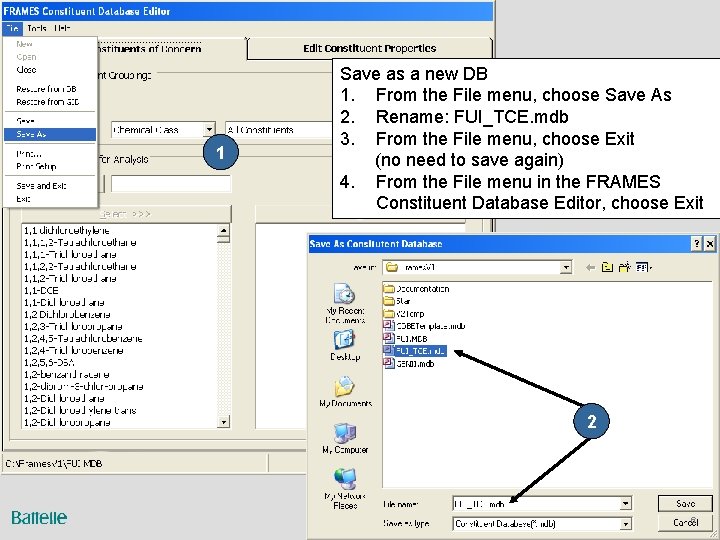Image resolution: width=720 pixels, height=540 pixels.
Task: Open the Views menu icon in dialog
Action: (x=644, y=267)
